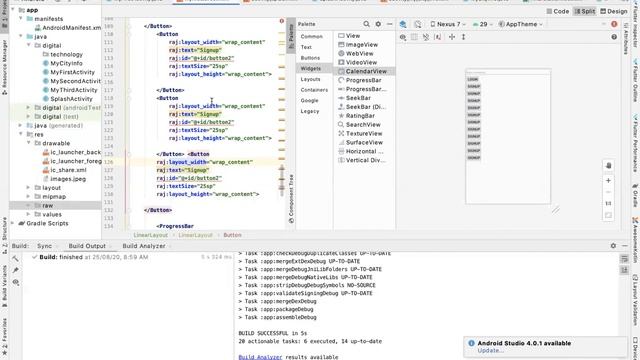The image size is (640, 360).
Task: Select the Design Surface layers icon
Action: click(403, 24)
